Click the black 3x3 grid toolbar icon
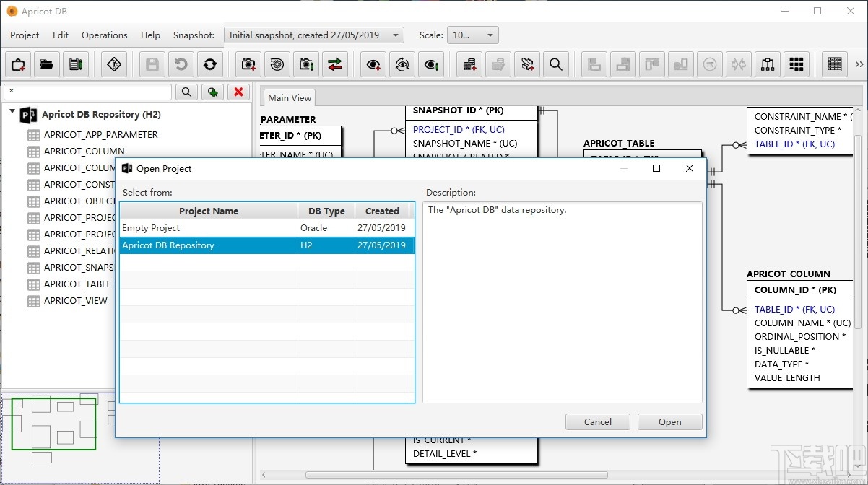The image size is (868, 485). coord(797,64)
